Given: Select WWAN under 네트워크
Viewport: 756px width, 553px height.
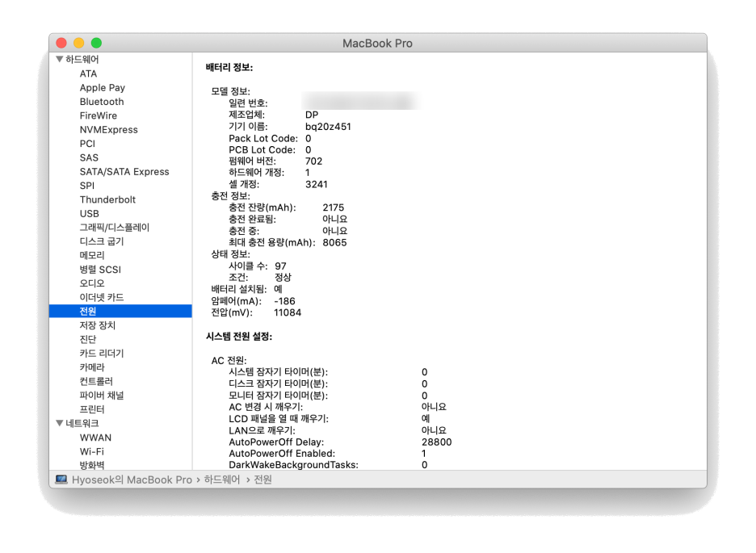Looking at the screenshot, I should pyautogui.click(x=95, y=438).
